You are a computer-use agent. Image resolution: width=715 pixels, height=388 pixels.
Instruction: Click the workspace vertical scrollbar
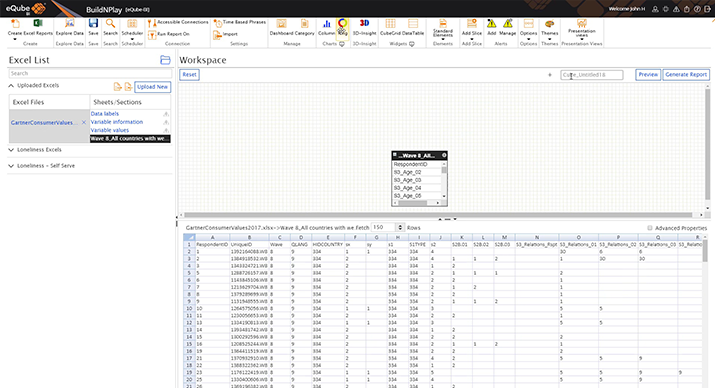coord(708,144)
